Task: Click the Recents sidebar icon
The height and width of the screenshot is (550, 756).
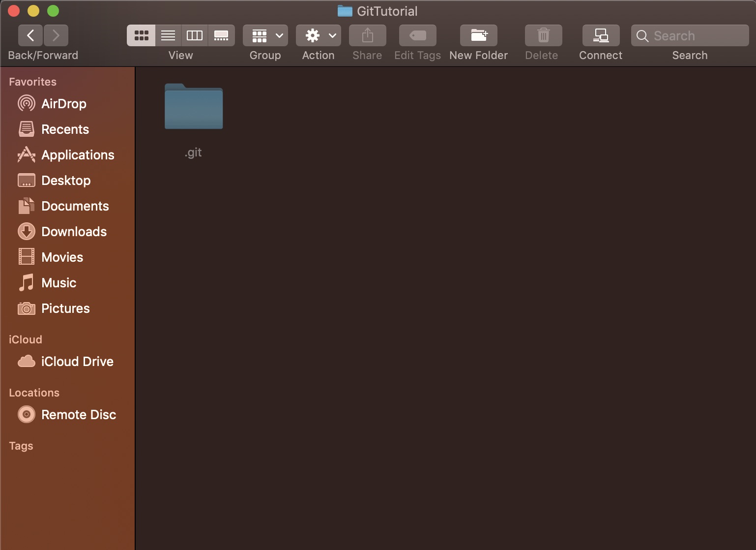Action: click(x=27, y=129)
